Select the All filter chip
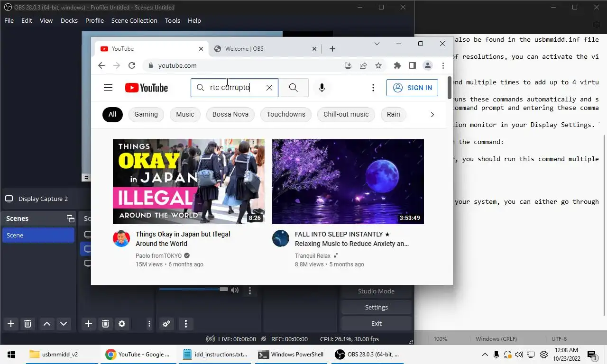The image size is (607, 364). [112, 114]
